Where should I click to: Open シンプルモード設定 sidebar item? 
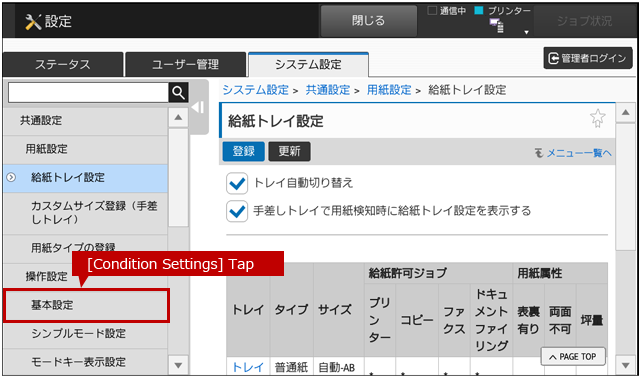85,334
